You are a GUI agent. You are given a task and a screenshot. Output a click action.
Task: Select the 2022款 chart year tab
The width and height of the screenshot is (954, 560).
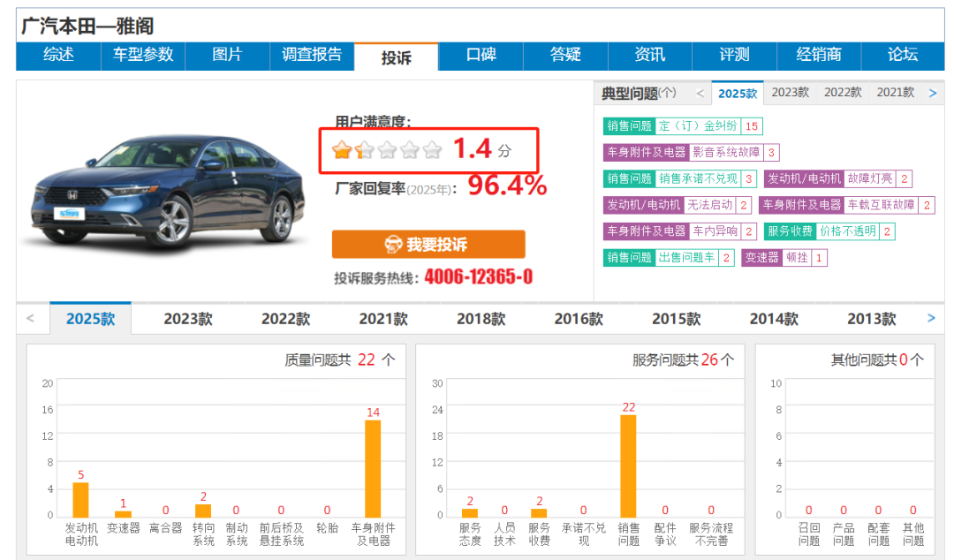(x=286, y=319)
